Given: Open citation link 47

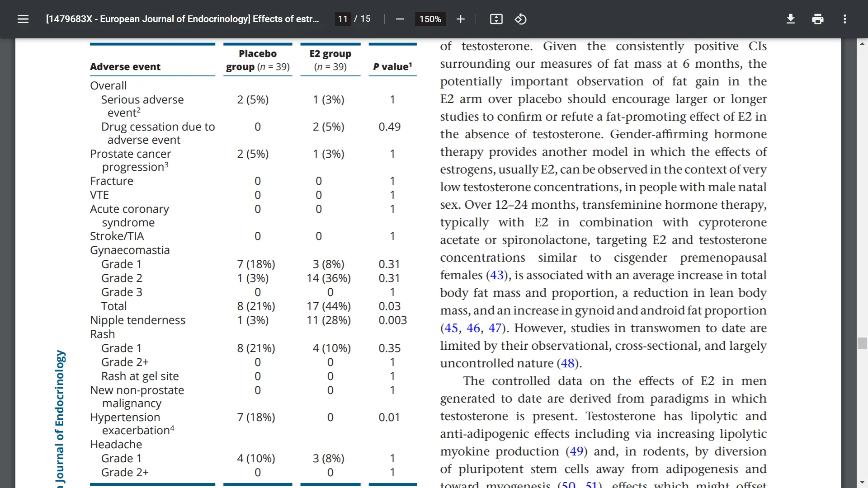Looking at the screenshot, I should [495, 328].
